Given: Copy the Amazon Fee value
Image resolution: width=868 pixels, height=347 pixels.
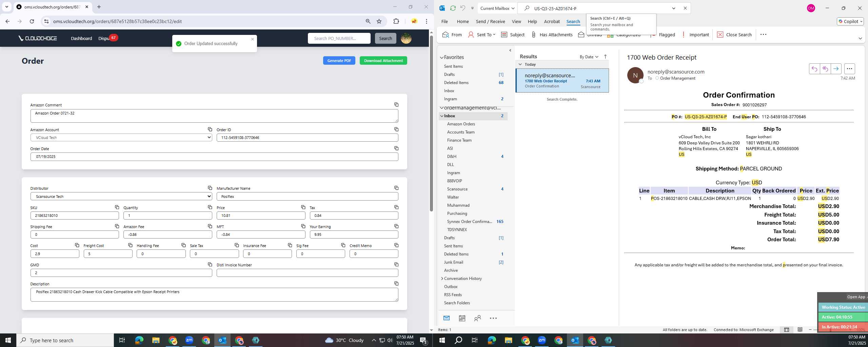Looking at the screenshot, I should click(210, 226).
